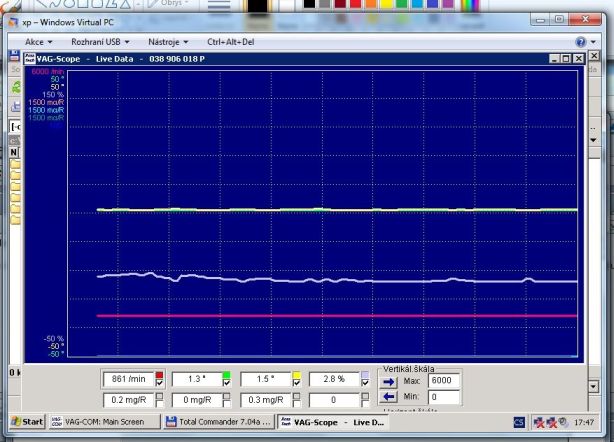Click the CS language indicator in tray
The height and width of the screenshot is (442, 614).
[519, 422]
